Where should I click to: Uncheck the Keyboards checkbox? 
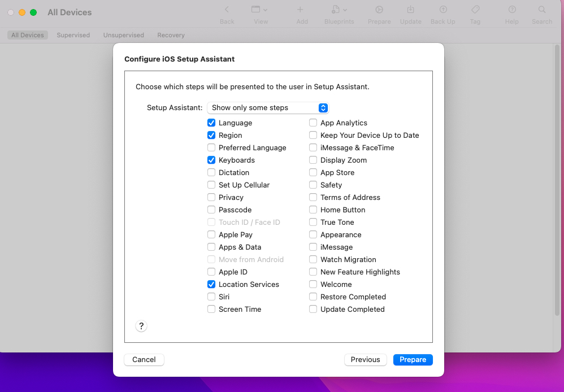coord(211,160)
